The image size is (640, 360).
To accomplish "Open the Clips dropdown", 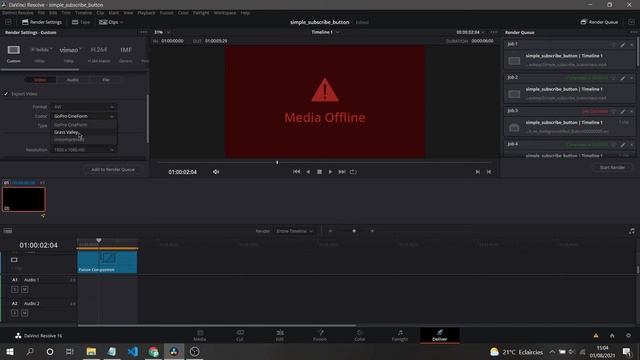I will click(x=111, y=22).
